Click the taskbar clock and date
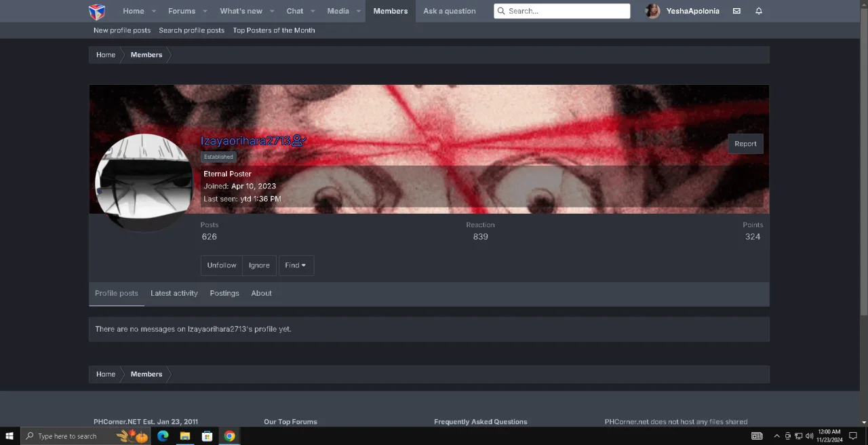The image size is (868, 445). click(x=829, y=436)
